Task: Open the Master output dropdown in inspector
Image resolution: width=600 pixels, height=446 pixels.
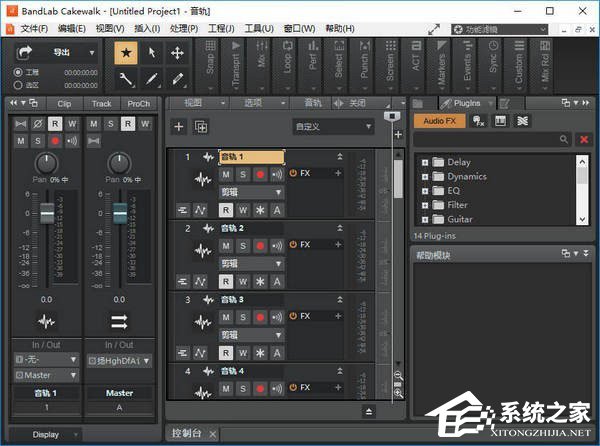Action: (x=46, y=375)
